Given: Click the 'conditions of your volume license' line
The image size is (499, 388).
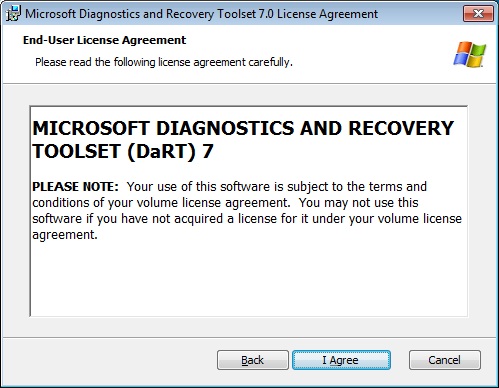Looking at the screenshot, I should click(x=161, y=203).
